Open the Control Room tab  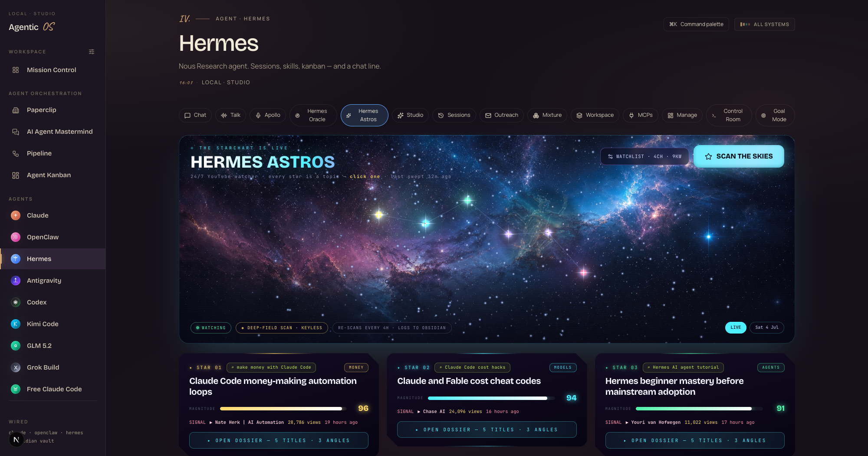[729, 115]
